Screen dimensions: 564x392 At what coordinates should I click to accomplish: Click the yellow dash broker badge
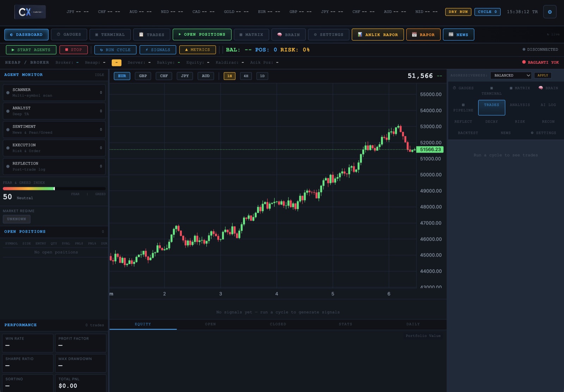pos(117,63)
